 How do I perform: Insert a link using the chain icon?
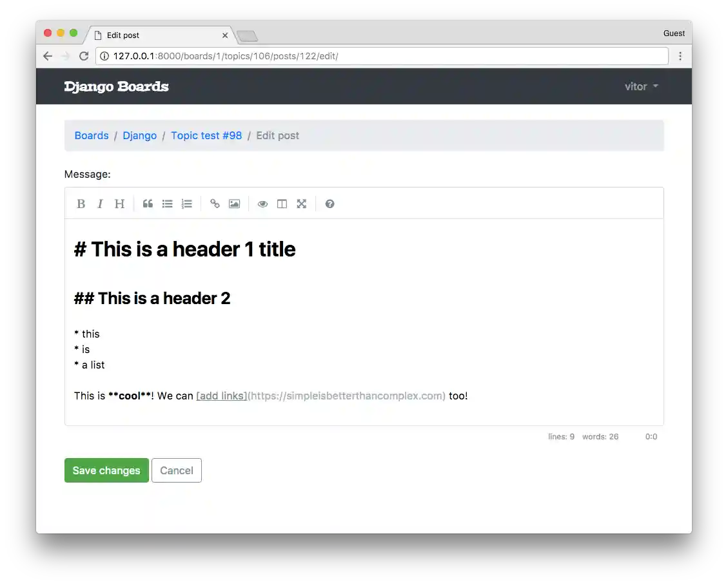click(x=215, y=204)
